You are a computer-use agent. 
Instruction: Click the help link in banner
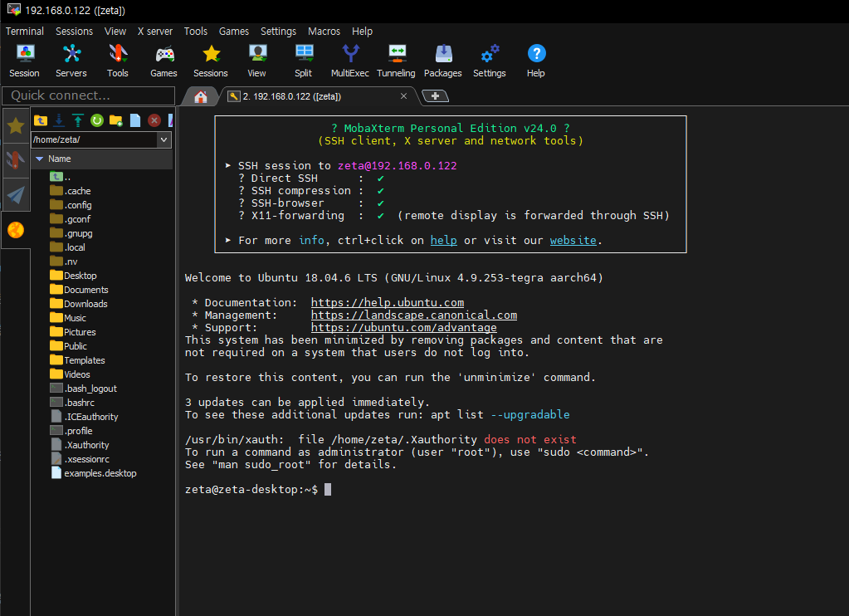point(443,240)
